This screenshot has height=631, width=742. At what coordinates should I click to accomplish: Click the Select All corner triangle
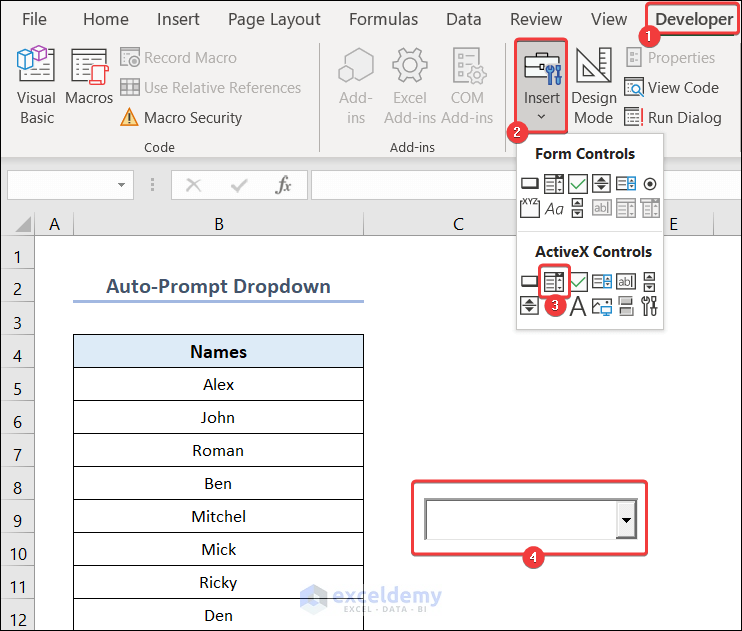pyautogui.click(x=22, y=224)
